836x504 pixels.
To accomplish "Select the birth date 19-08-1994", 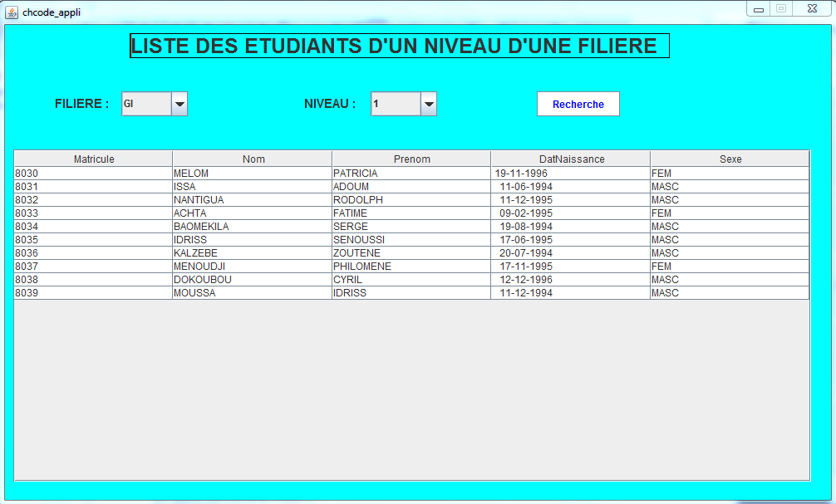I will (x=570, y=227).
